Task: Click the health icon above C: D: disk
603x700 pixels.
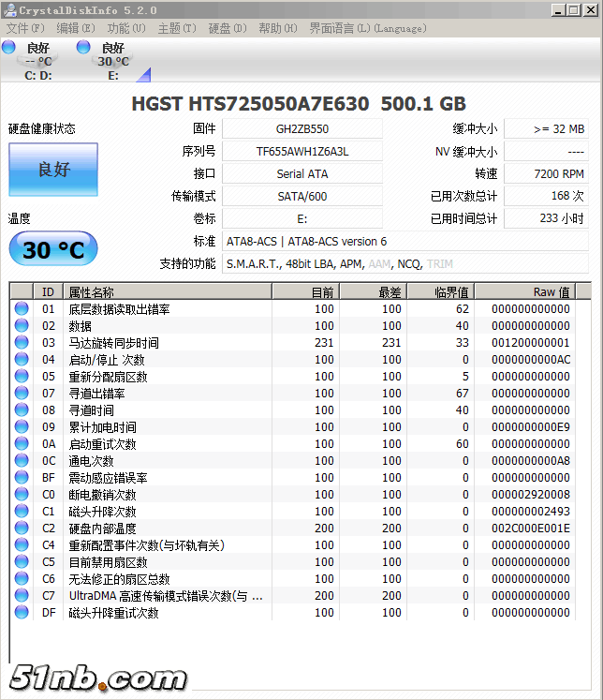Action: [x=9, y=48]
